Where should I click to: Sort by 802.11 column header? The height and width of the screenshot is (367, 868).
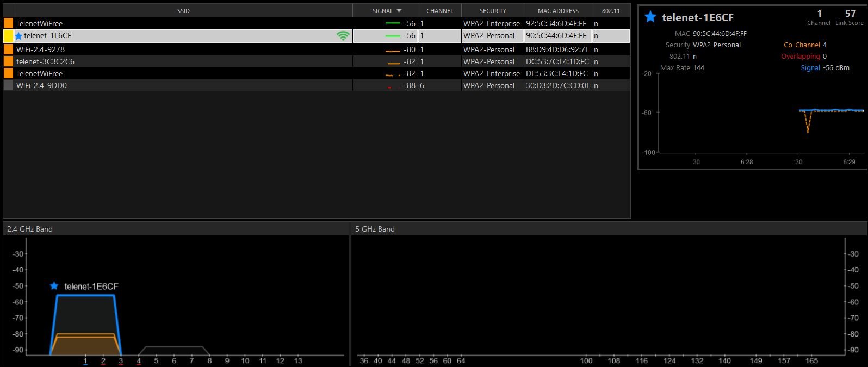tap(611, 11)
